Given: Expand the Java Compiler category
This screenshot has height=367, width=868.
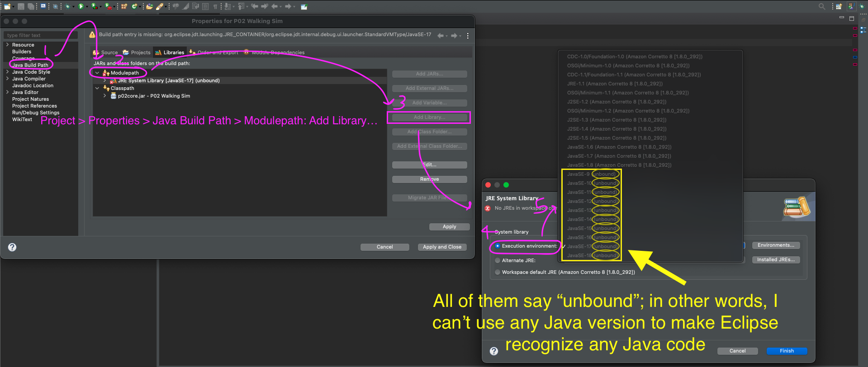Looking at the screenshot, I should pyautogui.click(x=7, y=79).
